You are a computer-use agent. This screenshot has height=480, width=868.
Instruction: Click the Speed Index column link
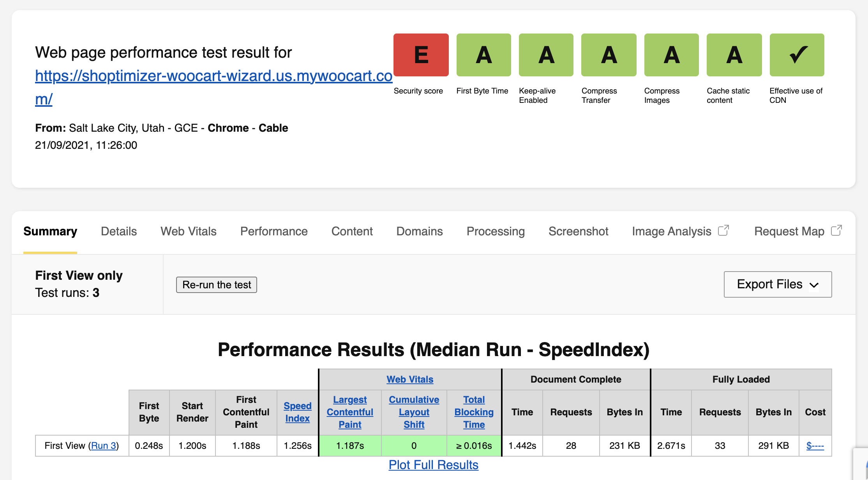[x=298, y=412]
